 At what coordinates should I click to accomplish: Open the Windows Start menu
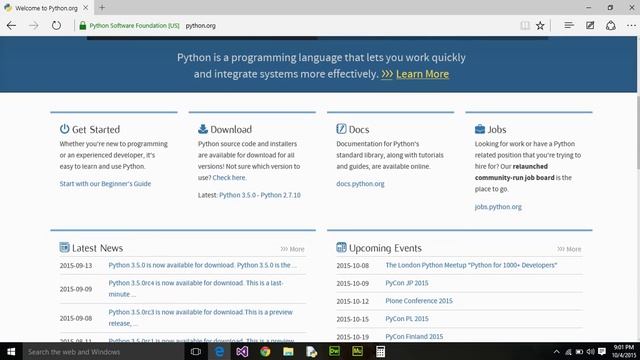pos(11,351)
